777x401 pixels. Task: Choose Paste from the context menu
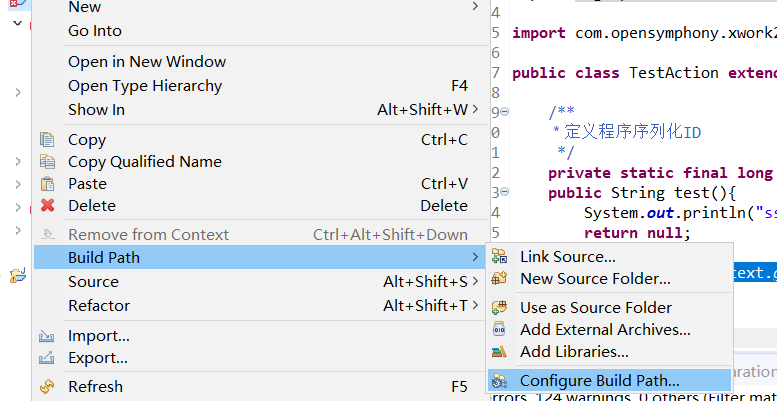click(x=260, y=183)
